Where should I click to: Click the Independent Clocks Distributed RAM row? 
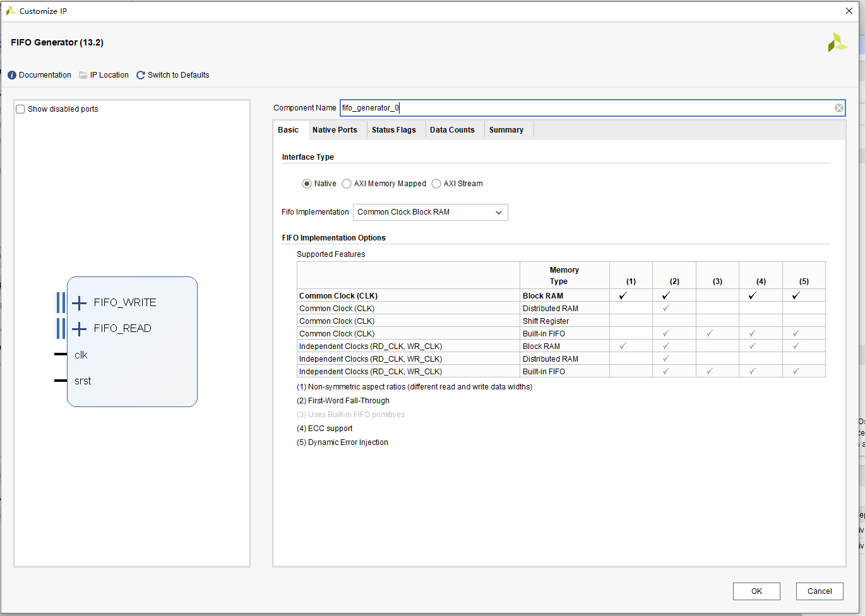coord(561,358)
